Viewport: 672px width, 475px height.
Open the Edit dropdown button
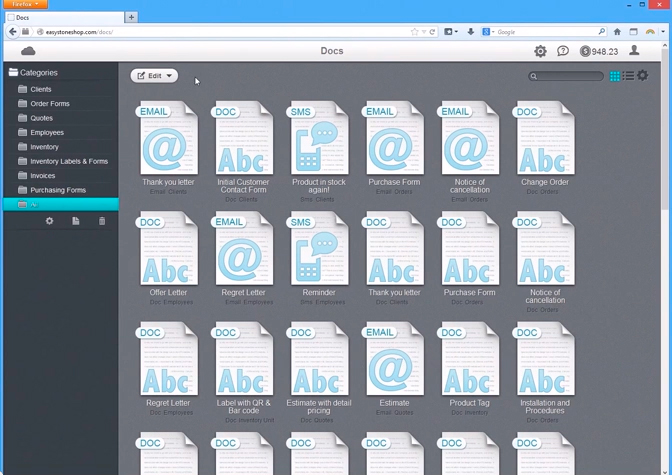[x=154, y=76]
